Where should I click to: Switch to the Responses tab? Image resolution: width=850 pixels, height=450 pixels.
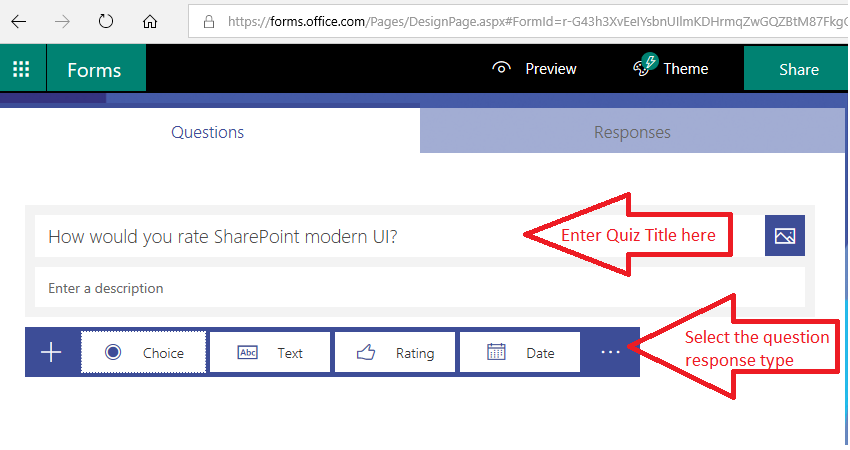click(x=633, y=131)
